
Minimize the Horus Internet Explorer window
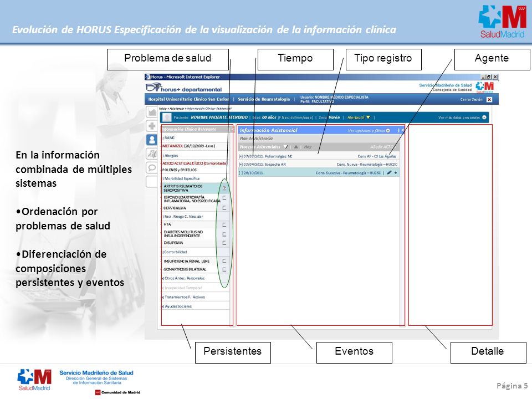click(483, 77)
